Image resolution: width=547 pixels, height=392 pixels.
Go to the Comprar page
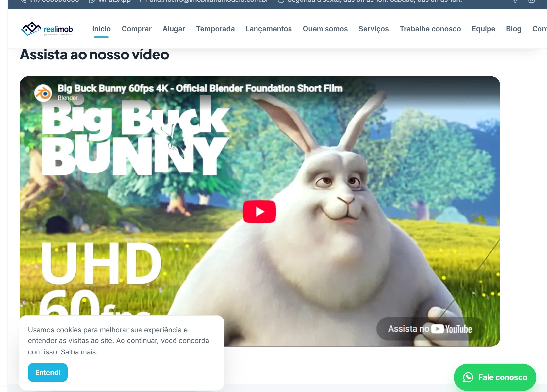click(137, 29)
